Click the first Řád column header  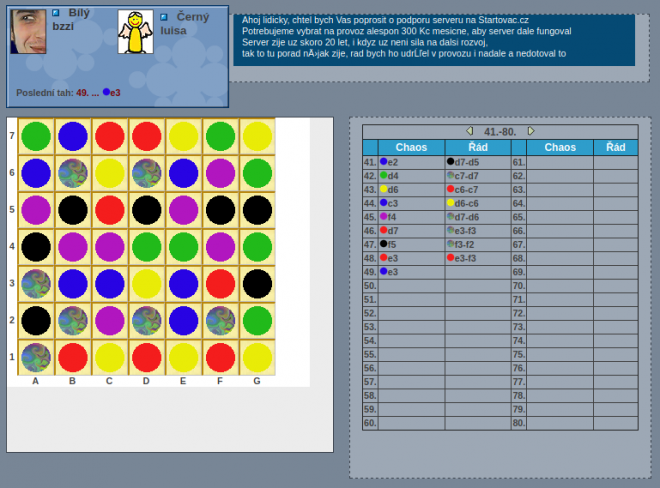tap(478, 147)
